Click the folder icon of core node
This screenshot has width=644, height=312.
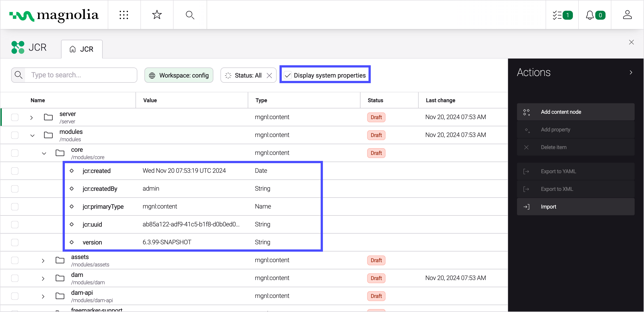click(x=60, y=153)
